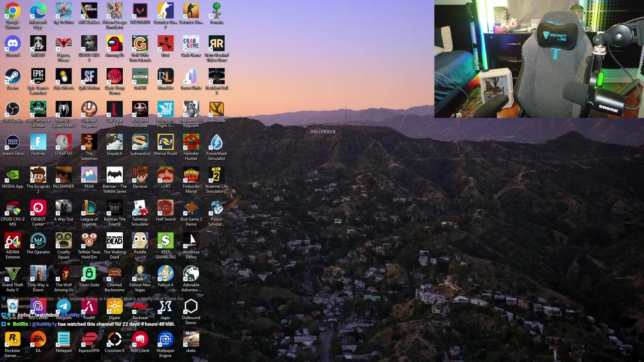Select Marvel's Spider-Man 2 icon
This screenshot has height=362, width=644.
tap(63, 114)
